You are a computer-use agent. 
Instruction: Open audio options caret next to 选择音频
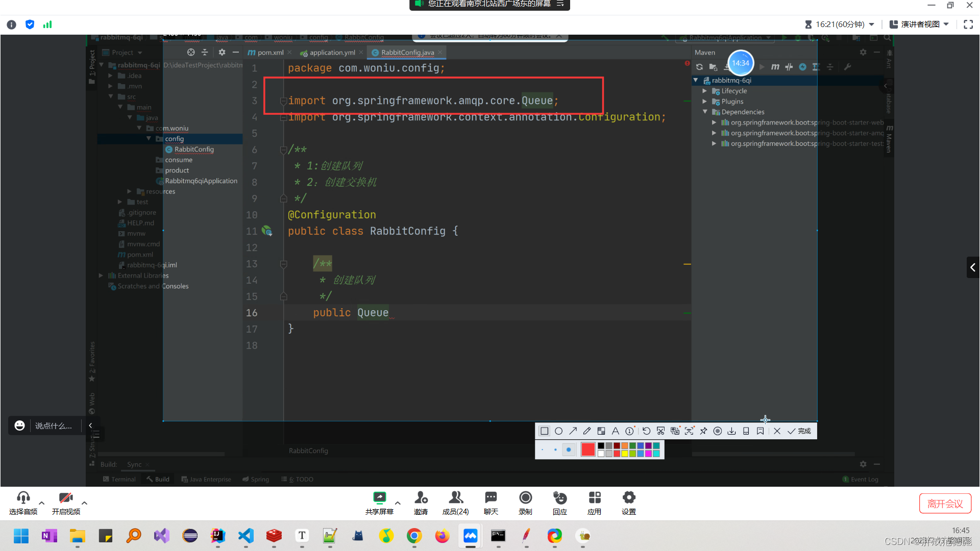click(x=42, y=503)
